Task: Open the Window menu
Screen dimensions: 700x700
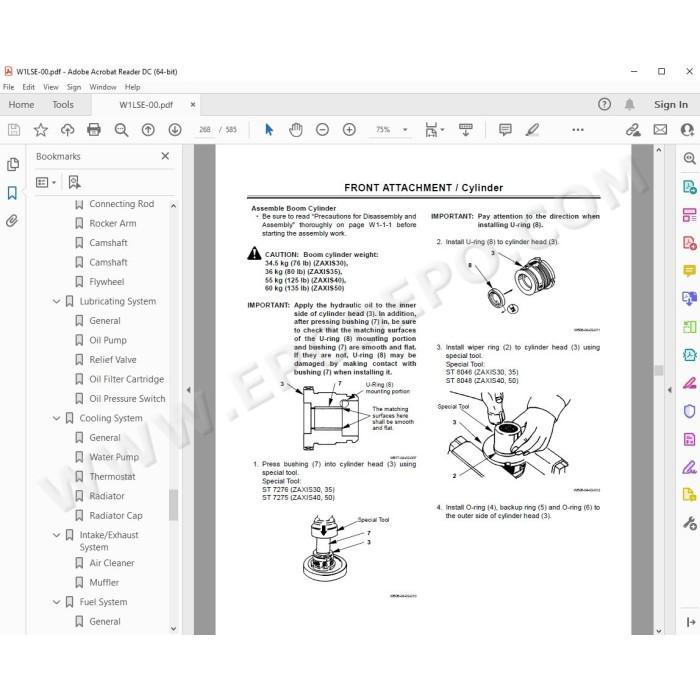Action: [x=103, y=87]
